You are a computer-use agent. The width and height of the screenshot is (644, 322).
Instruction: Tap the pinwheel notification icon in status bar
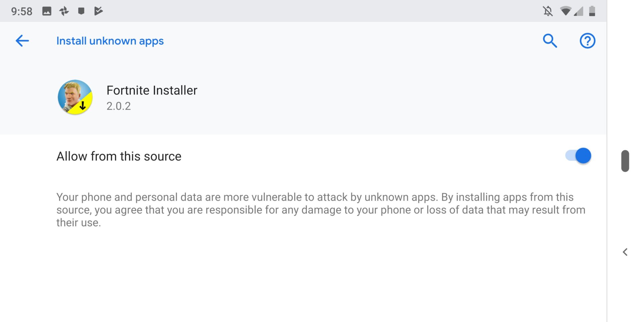click(x=64, y=11)
